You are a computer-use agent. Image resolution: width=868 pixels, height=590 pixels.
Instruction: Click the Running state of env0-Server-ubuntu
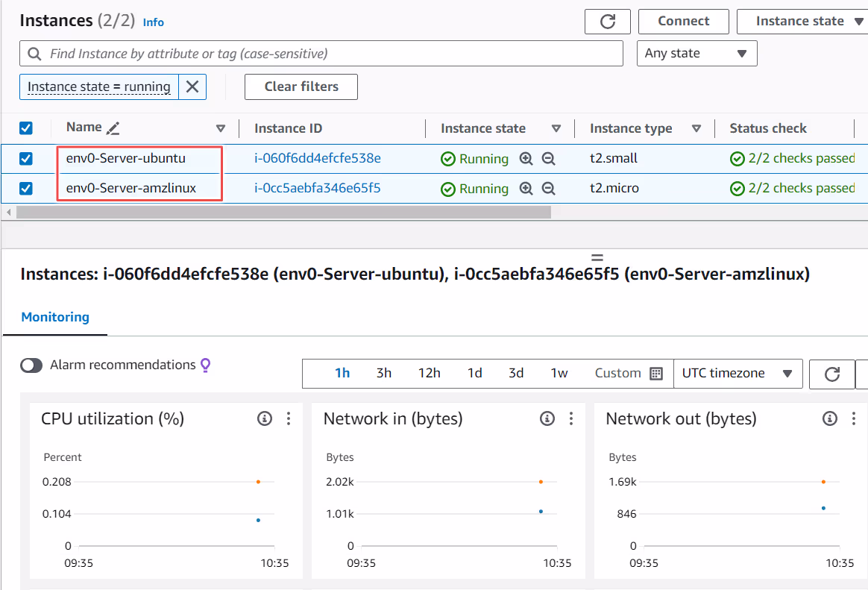[x=474, y=159]
